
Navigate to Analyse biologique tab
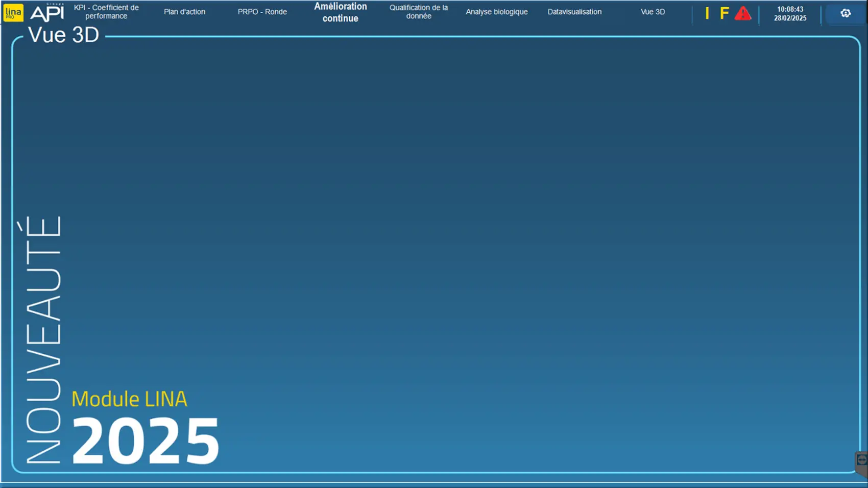496,12
